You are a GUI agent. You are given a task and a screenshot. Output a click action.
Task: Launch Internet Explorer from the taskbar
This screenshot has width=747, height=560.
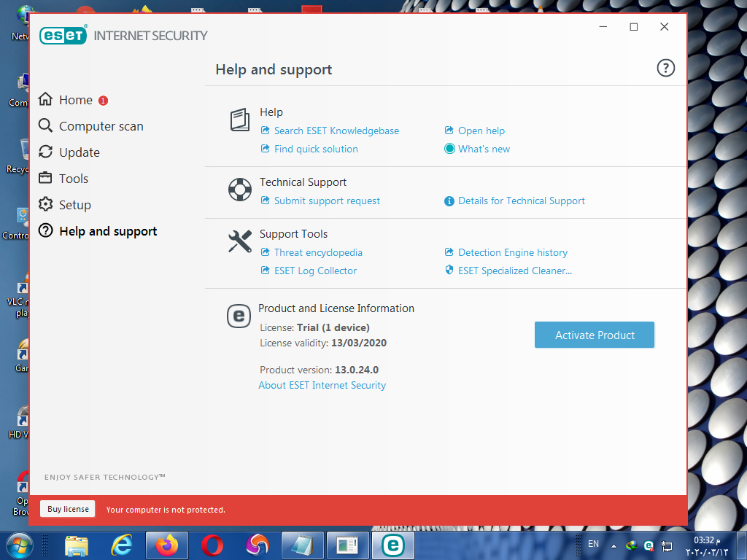[x=122, y=545]
